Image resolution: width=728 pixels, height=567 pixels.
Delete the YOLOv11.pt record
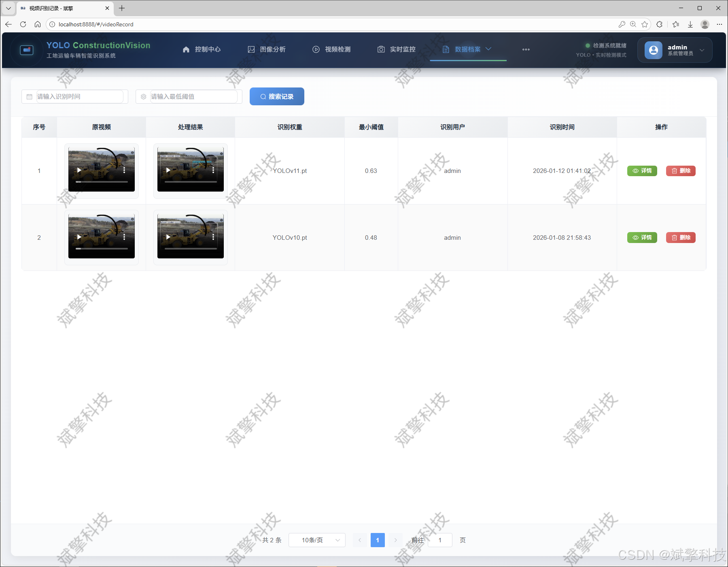coord(681,171)
